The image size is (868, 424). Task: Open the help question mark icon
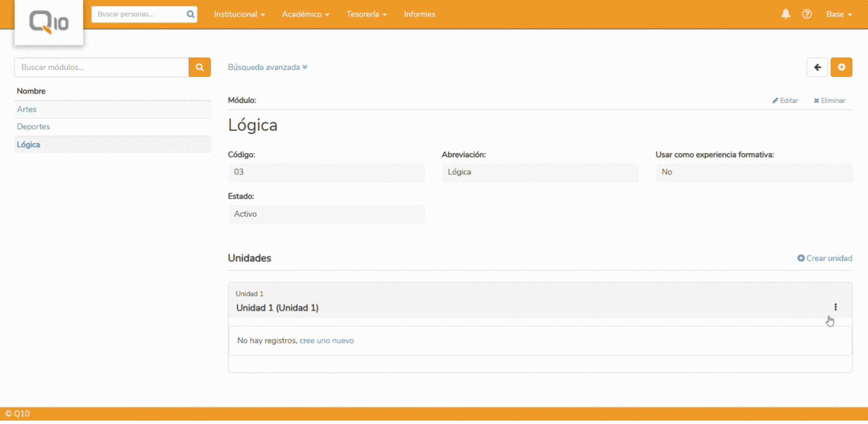pyautogui.click(x=807, y=14)
